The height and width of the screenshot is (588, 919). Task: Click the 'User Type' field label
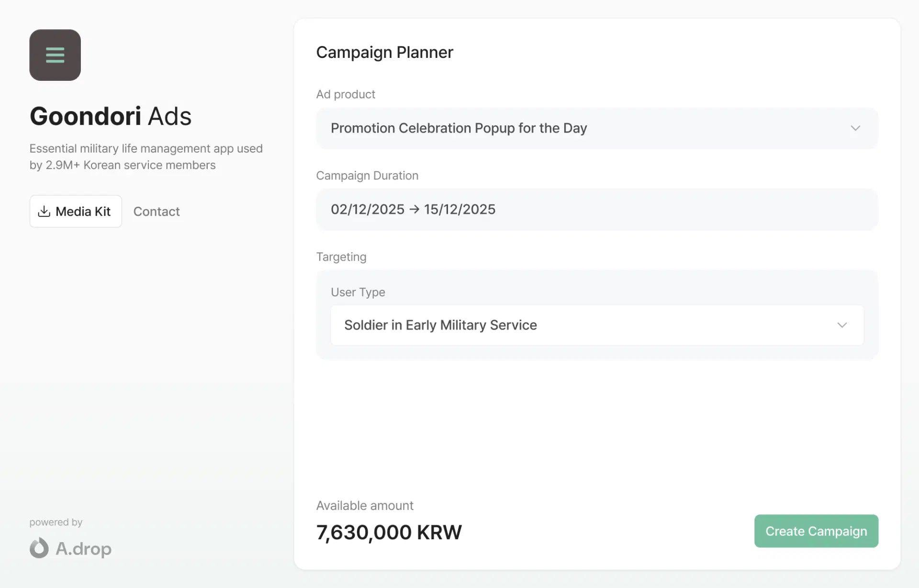pyautogui.click(x=358, y=292)
